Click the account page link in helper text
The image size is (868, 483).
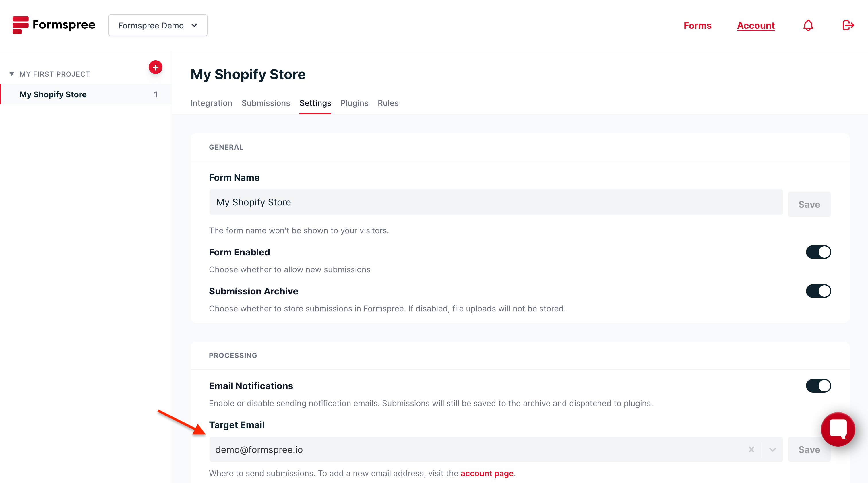(487, 473)
